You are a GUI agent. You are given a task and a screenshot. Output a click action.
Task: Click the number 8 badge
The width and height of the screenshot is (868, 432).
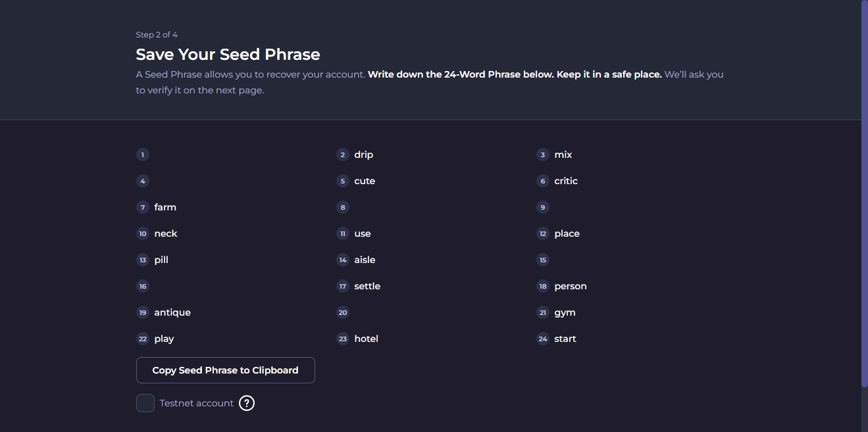pos(343,207)
